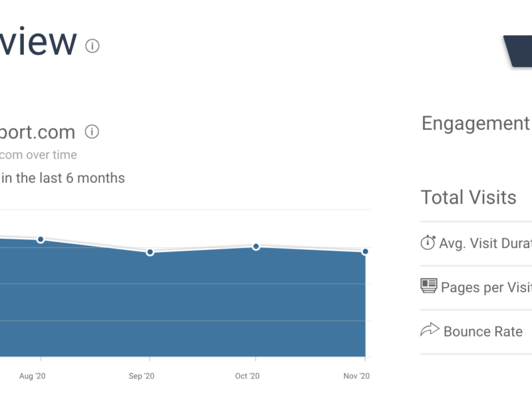This screenshot has height=399, width=532.
Task: Click the Sep '20 data point marker
Action: point(150,252)
